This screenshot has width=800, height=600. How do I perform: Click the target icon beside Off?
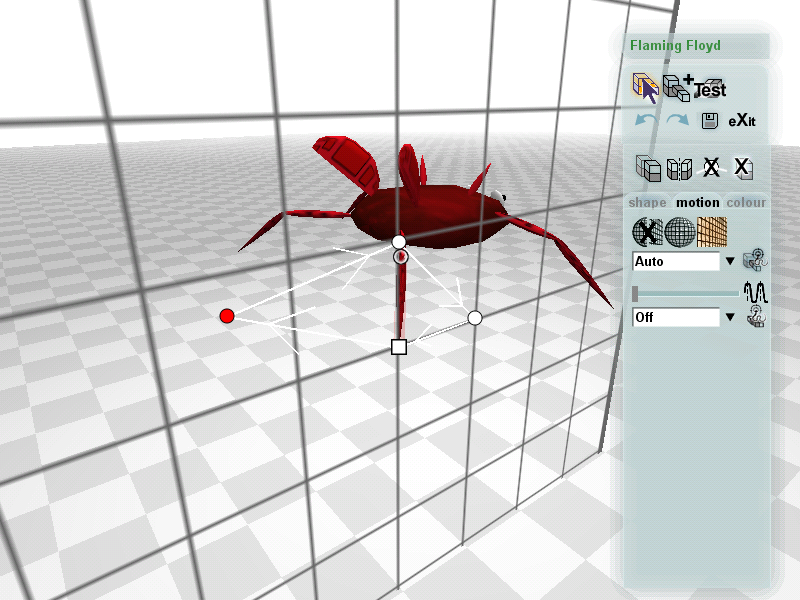point(756,316)
